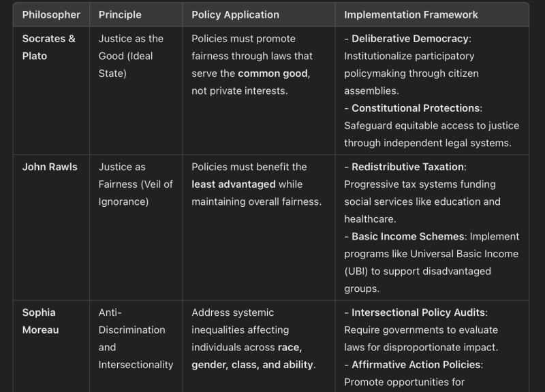Click the Constitutional Protections heading

coord(416,108)
